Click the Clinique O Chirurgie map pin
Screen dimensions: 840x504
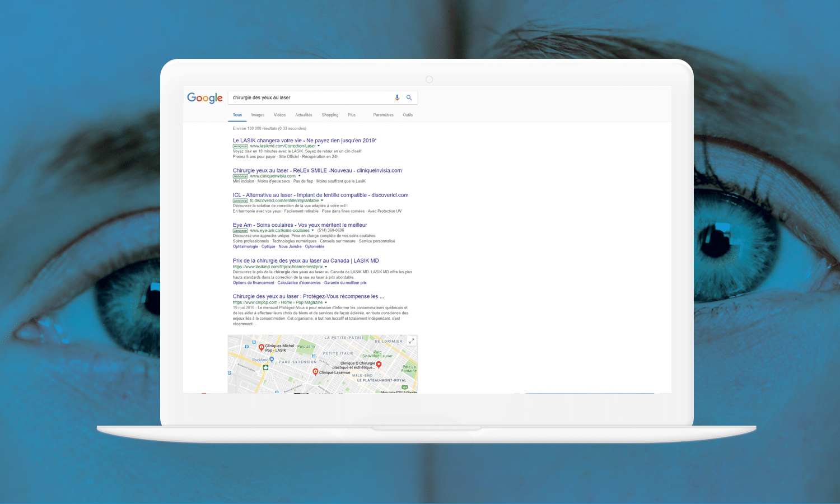tap(379, 364)
